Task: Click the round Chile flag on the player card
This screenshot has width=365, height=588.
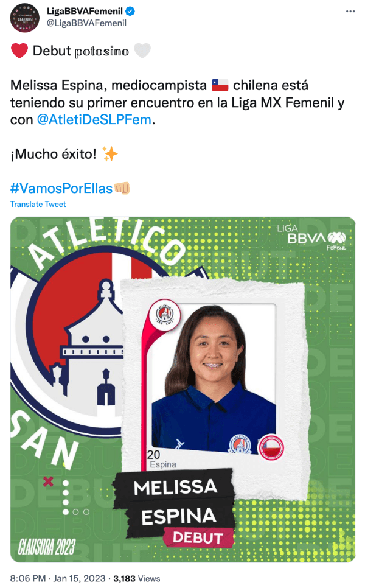Action: pyautogui.click(x=271, y=447)
